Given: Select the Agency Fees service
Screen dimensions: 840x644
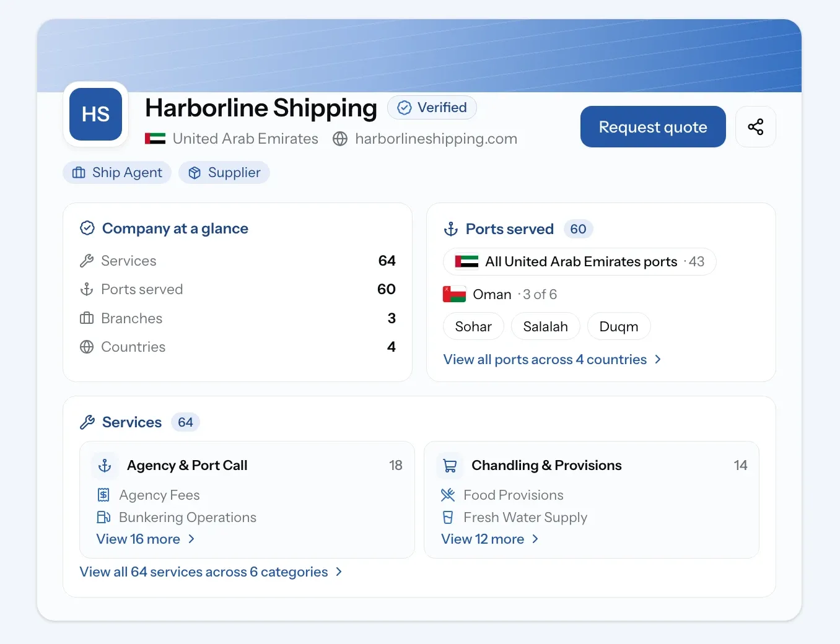Looking at the screenshot, I should click(159, 495).
